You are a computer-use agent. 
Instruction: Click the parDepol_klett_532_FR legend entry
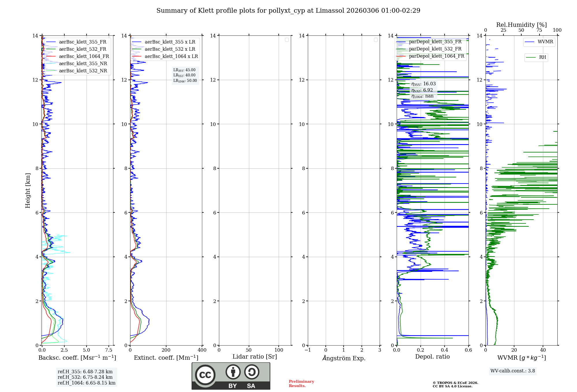[435, 49]
